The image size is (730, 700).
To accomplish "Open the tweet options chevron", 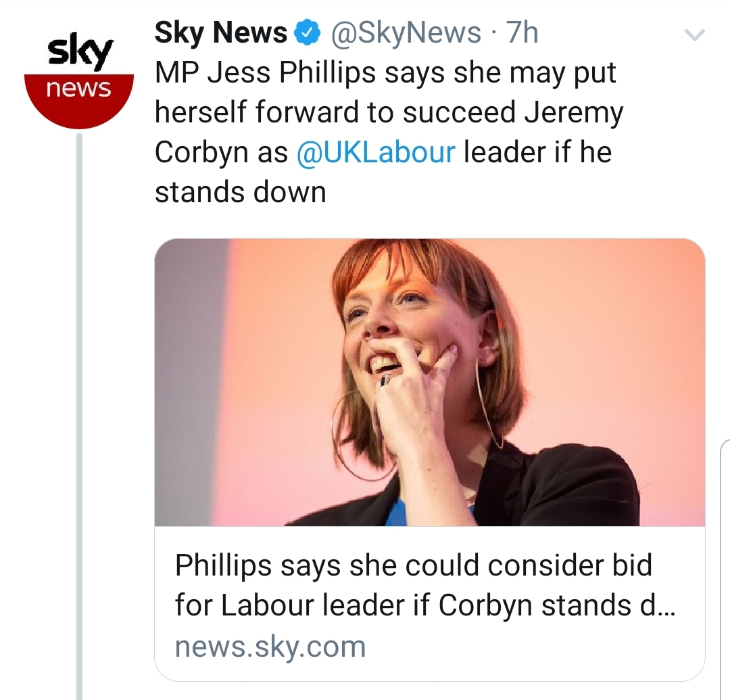I will click(x=696, y=35).
